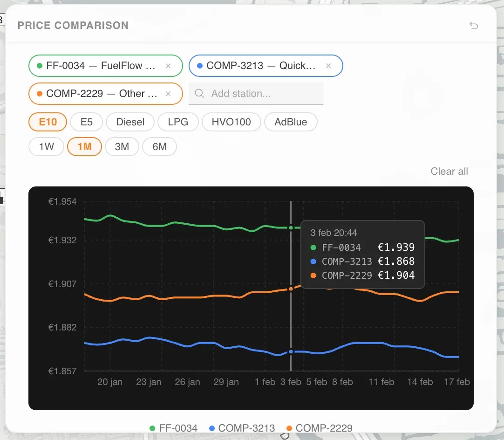504x440 pixels.
Task: Choose the LPG fuel filter
Action: 178,122
